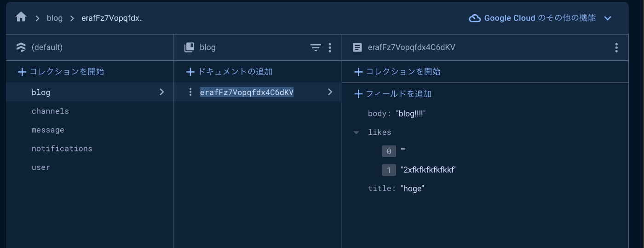
Task: Click chevron beside the erafFz7Vopqfdx4C6dKV document
Action: (x=330, y=92)
